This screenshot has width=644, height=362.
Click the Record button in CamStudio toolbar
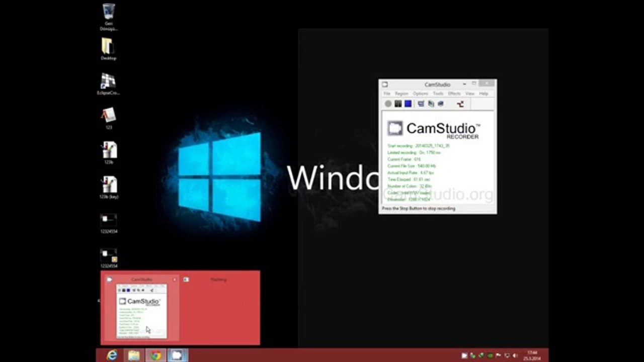[388, 104]
